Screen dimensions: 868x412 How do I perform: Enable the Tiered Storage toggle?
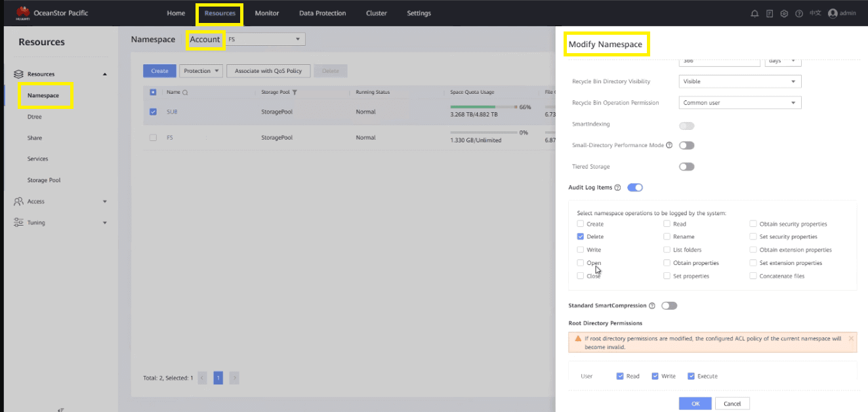[x=686, y=166]
